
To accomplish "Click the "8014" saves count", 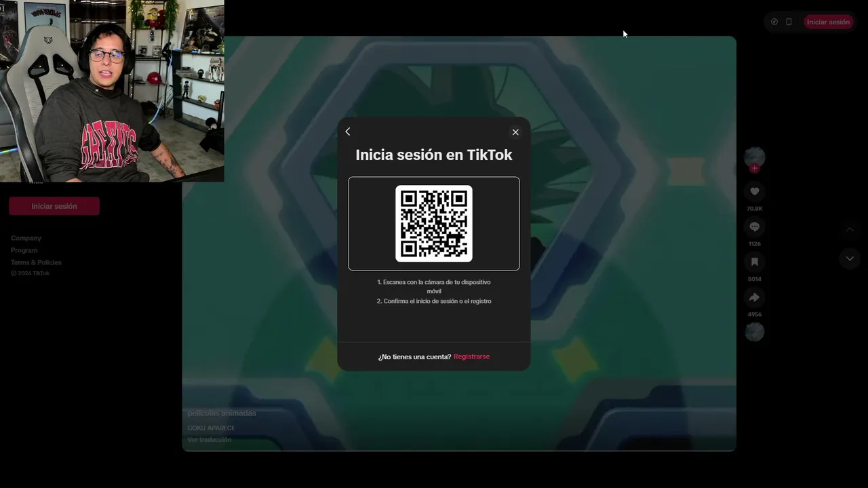I will (x=755, y=279).
